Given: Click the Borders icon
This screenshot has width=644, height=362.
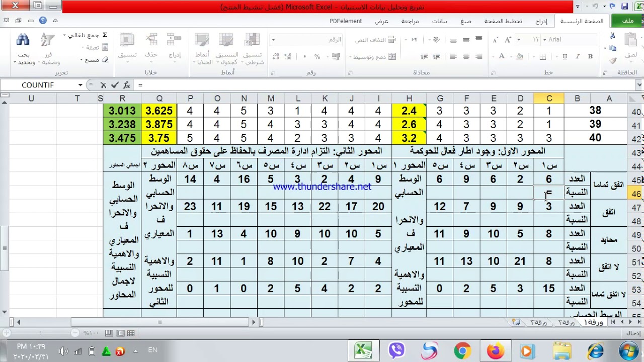Looking at the screenshot, I should pos(544,56).
